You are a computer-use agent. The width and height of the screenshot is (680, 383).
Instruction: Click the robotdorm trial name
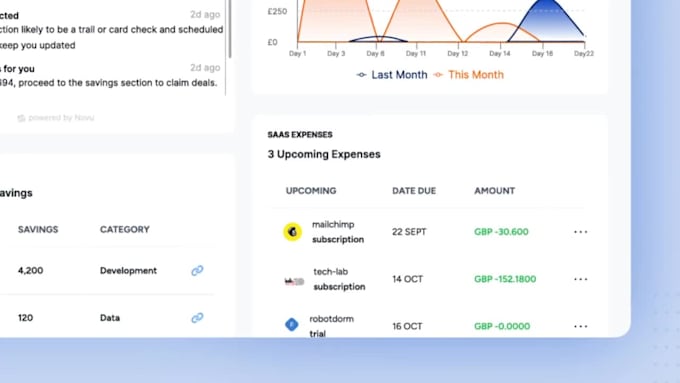(x=331, y=326)
